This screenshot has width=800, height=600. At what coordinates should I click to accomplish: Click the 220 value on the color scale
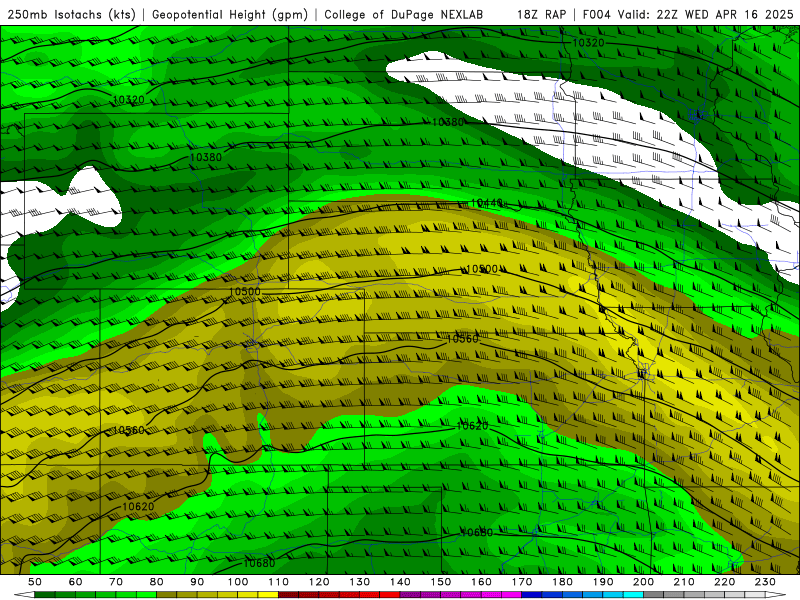point(725,582)
